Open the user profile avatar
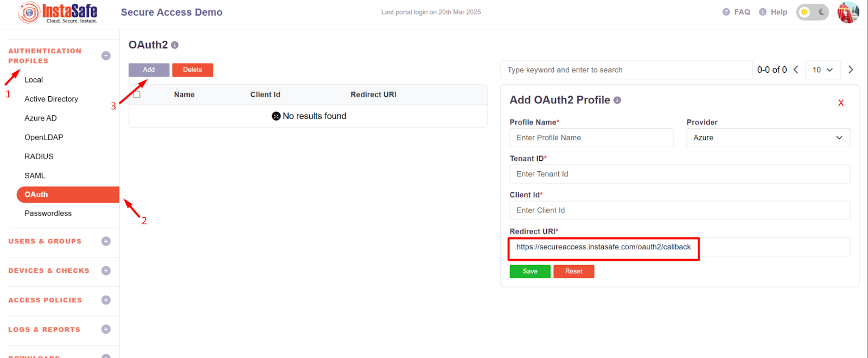 click(x=848, y=12)
